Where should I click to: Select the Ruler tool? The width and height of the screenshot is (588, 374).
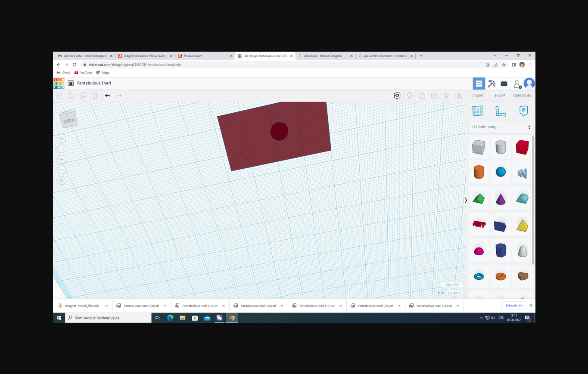[501, 111]
